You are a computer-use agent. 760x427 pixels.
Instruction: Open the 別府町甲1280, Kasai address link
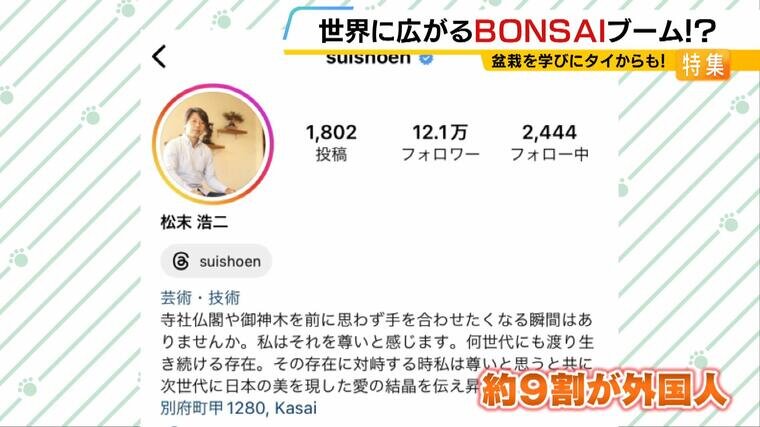click(x=238, y=408)
